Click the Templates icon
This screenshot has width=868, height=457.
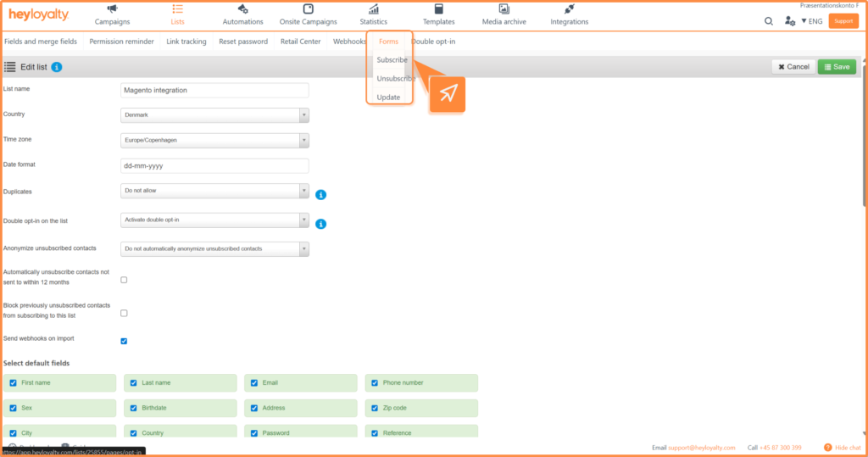438,9
